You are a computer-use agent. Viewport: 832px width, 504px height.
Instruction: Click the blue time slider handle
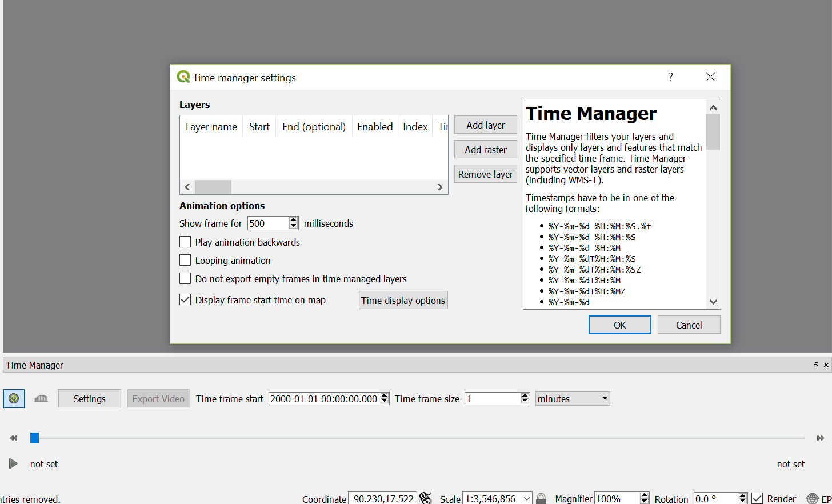click(x=34, y=438)
